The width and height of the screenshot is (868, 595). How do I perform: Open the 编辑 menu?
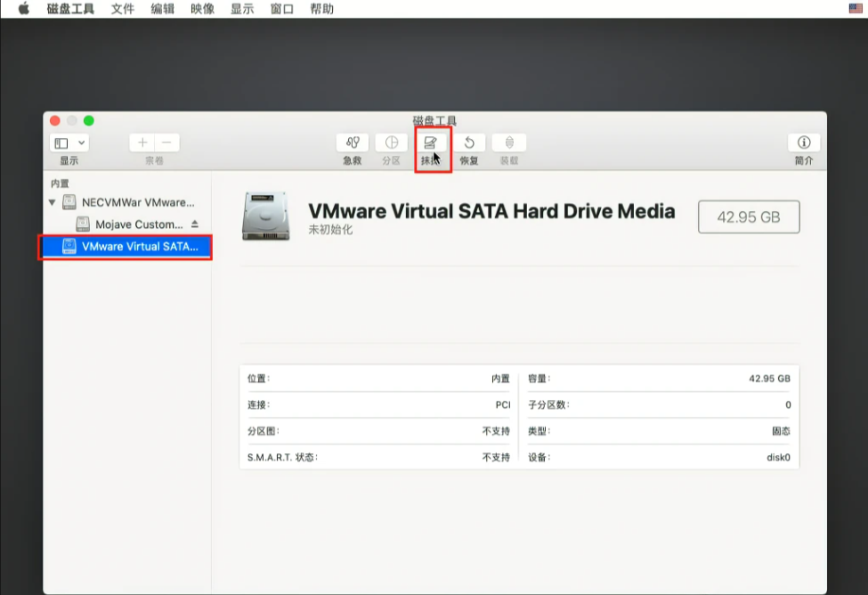162,9
